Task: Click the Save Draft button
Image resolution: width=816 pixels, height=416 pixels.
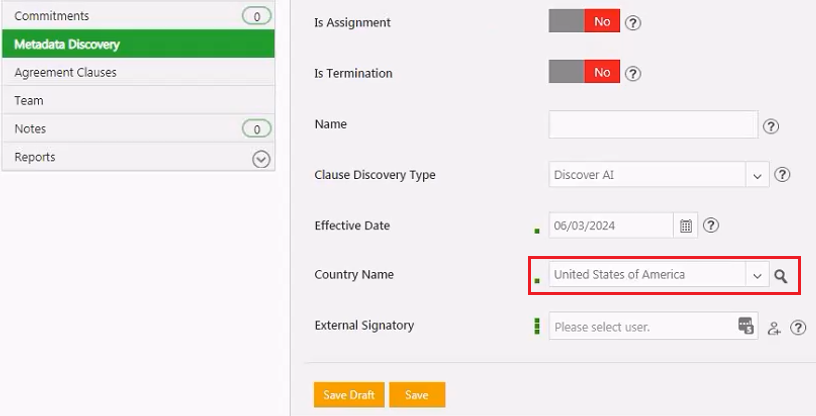Action: click(348, 395)
